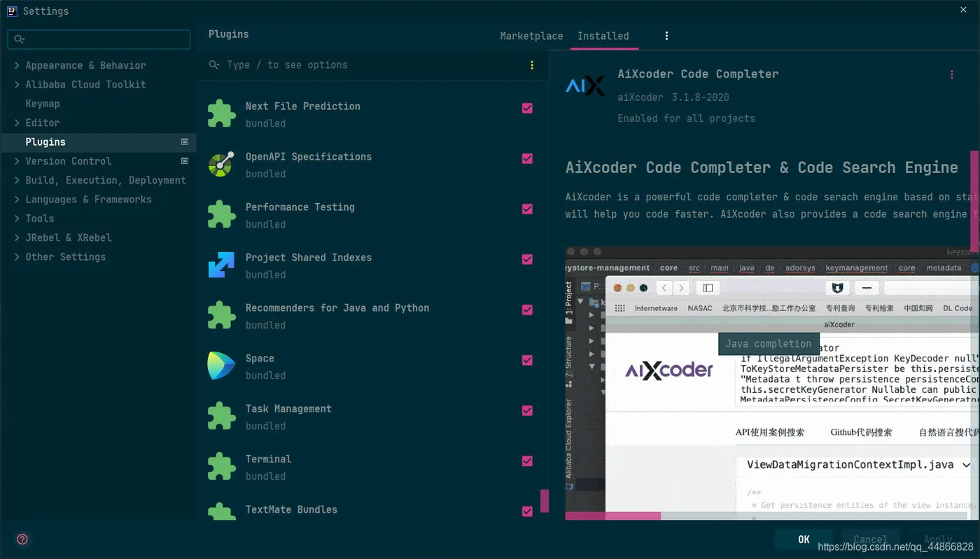Expand the JRebel & XRebel node
Screen dimensions: 980x559
[x=17, y=237]
